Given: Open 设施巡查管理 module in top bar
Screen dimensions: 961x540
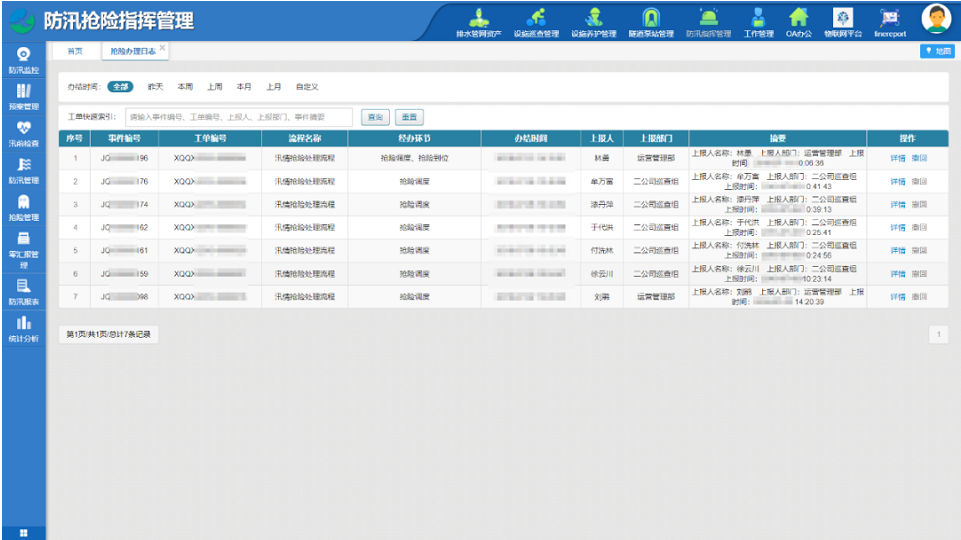Looking at the screenshot, I should [536, 23].
